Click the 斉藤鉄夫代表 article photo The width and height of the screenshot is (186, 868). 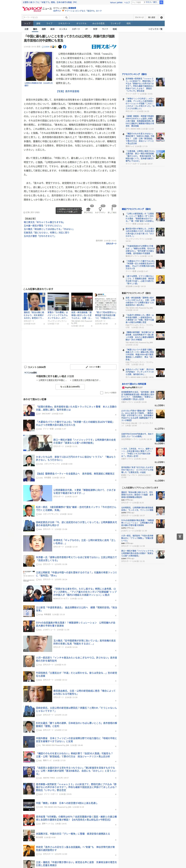coord(39,66)
